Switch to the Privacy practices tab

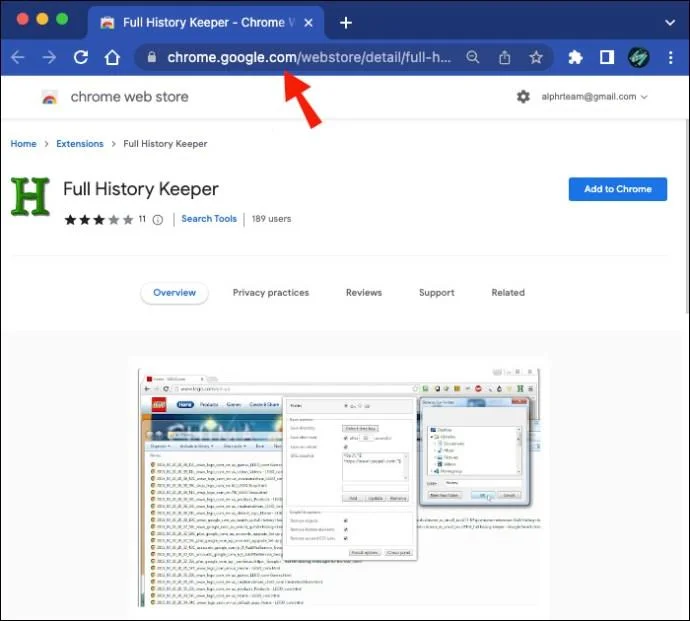point(271,293)
